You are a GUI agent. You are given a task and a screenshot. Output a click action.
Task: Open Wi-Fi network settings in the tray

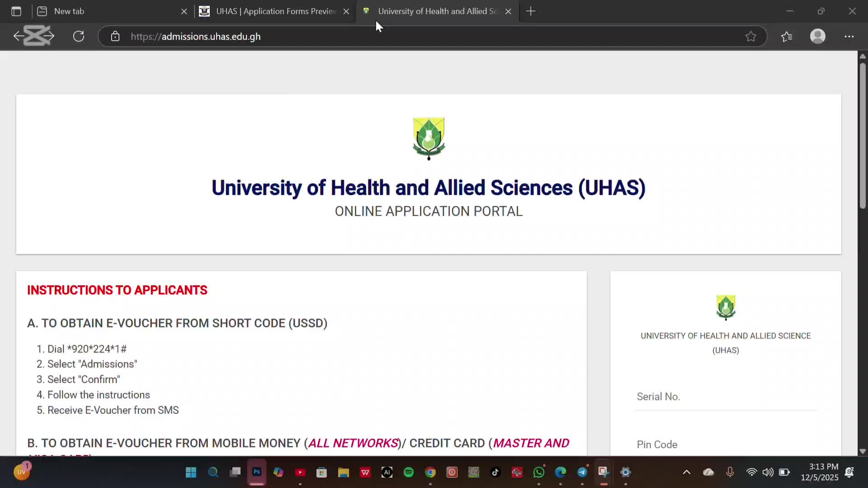(751, 472)
